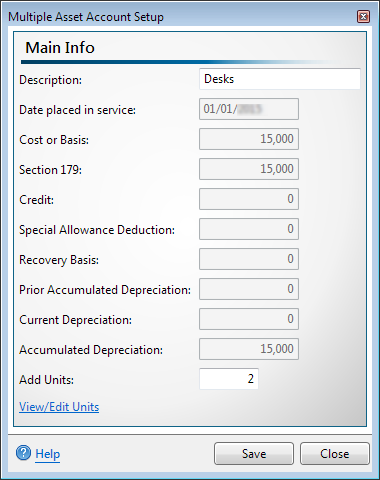Click the Recovery Basis field
The width and height of the screenshot is (380, 480).
(249, 259)
